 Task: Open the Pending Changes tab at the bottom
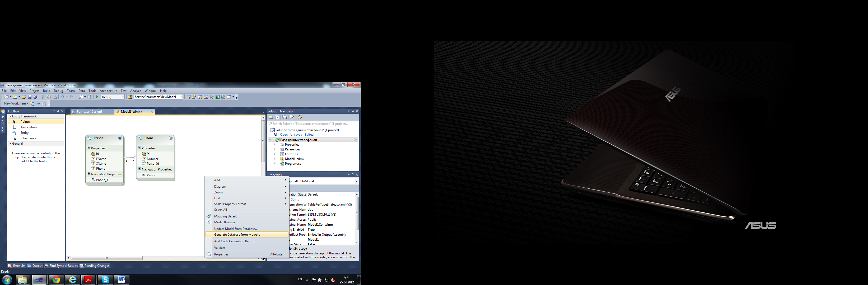point(95,266)
